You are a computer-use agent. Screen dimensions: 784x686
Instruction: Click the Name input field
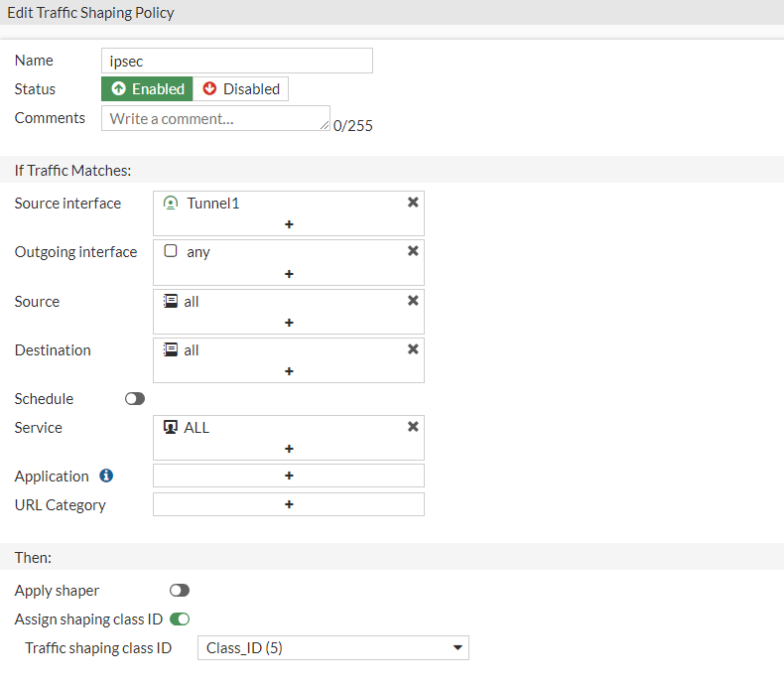(x=237, y=61)
